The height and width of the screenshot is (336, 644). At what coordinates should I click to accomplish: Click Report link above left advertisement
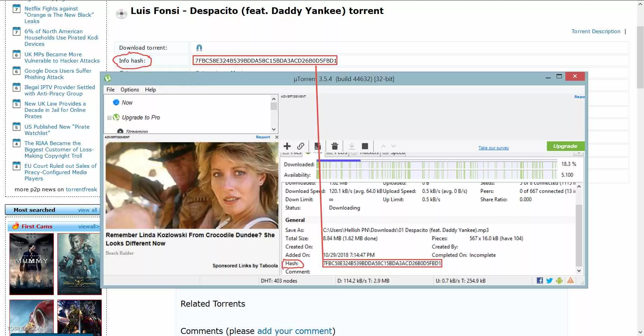[263, 137]
